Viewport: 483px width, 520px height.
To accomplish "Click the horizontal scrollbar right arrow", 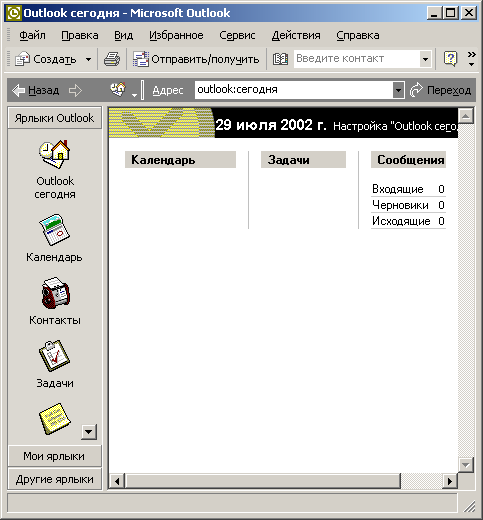I will 450,481.
